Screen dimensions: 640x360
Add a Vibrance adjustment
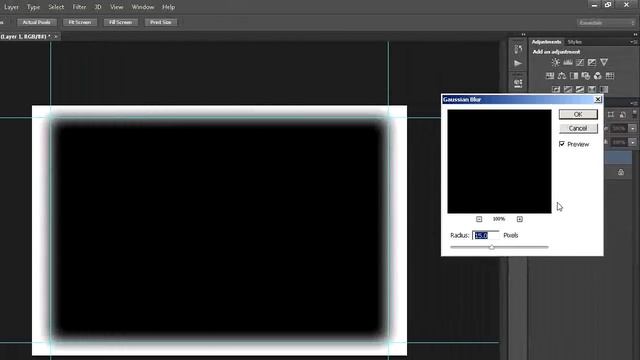click(x=604, y=62)
